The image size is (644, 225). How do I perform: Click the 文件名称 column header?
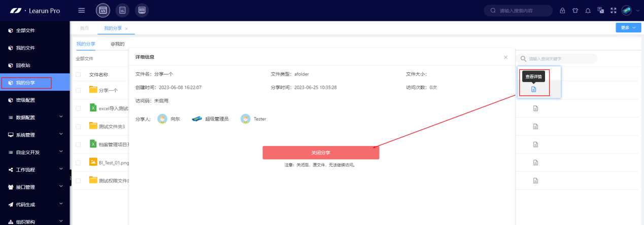(98, 74)
